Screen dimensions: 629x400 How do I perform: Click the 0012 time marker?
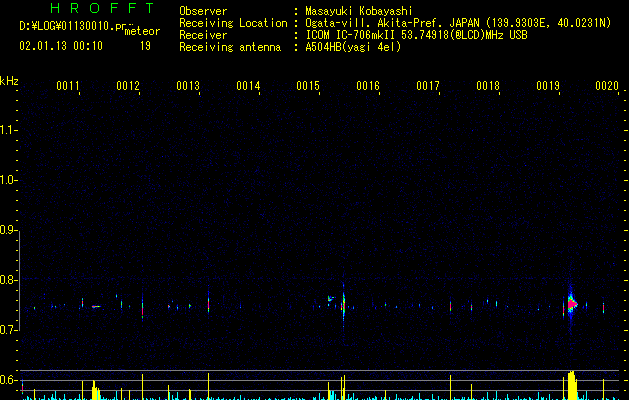(x=128, y=85)
